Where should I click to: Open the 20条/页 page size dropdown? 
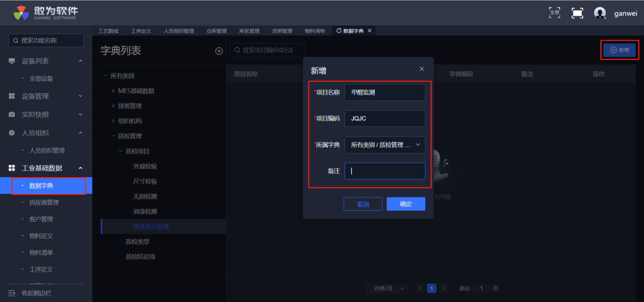pos(387,288)
